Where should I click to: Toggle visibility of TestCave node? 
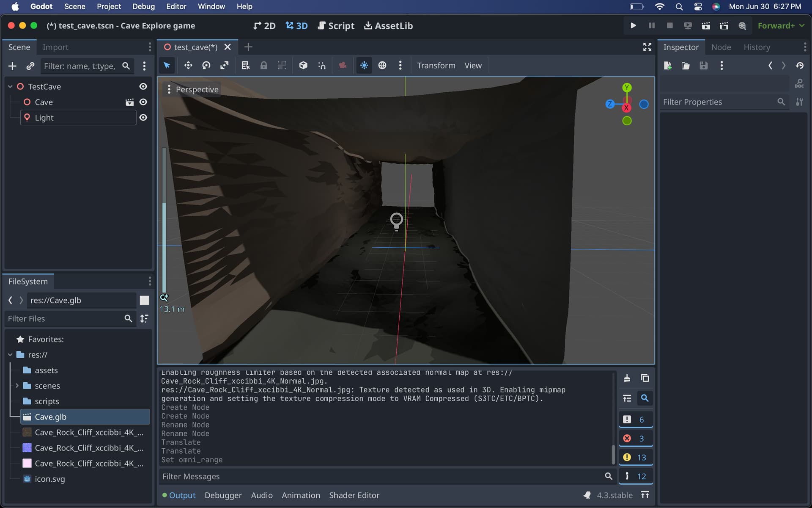click(x=143, y=86)
